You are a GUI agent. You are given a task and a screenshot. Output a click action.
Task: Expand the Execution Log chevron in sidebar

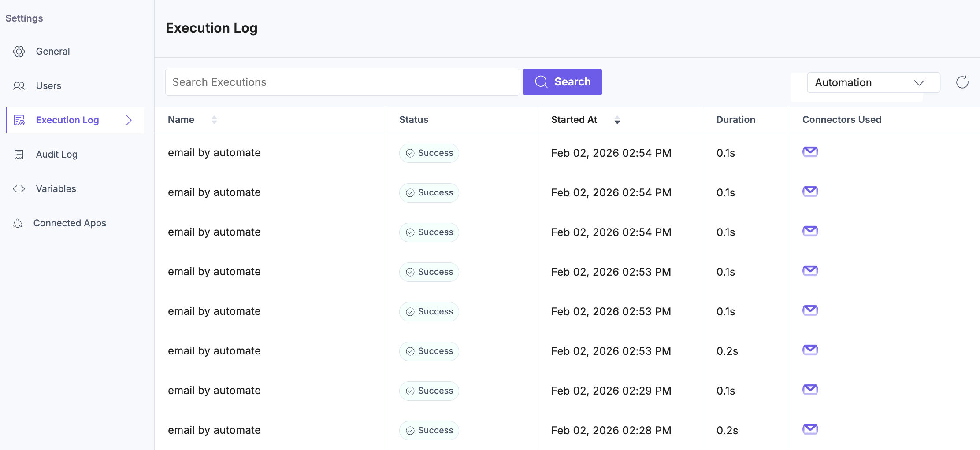point(129,120)
